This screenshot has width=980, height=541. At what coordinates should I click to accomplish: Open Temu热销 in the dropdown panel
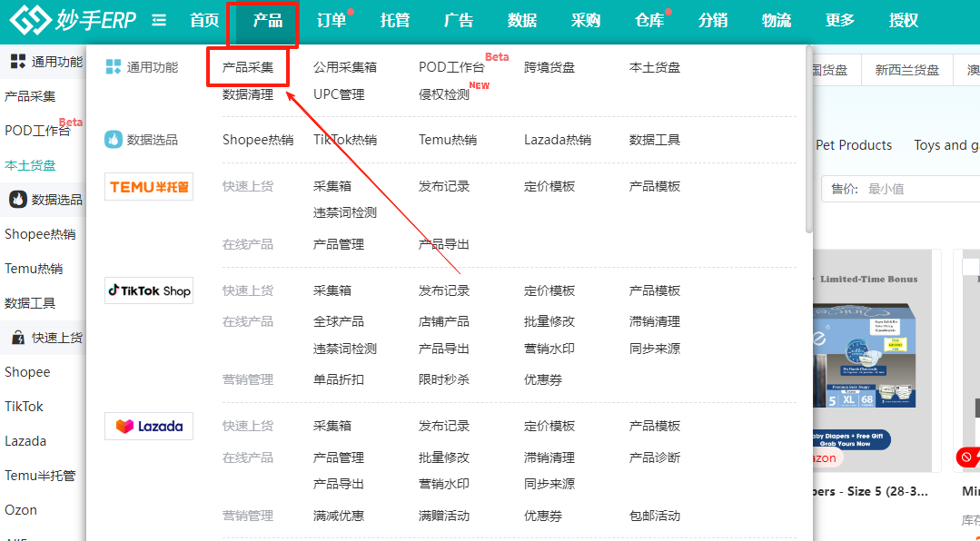[448, 139]
